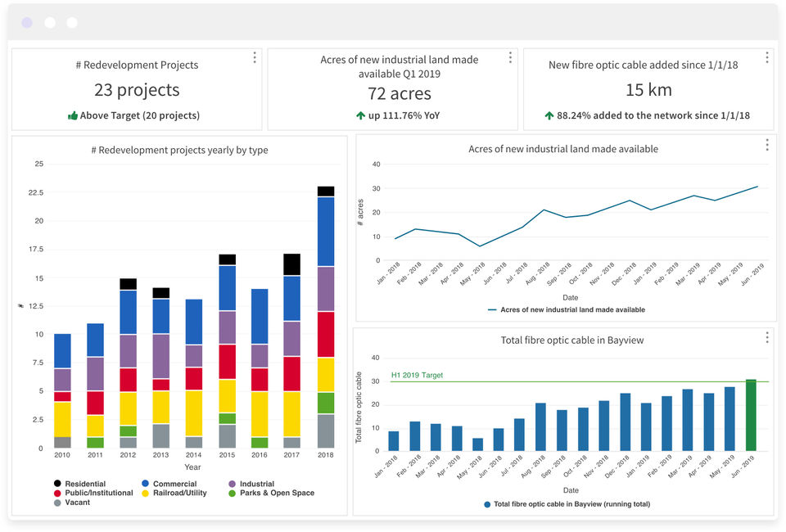Open options menu for Q1 2019 acres card
Viewport: 786px width, 532px height.
[x=510, y=57]
